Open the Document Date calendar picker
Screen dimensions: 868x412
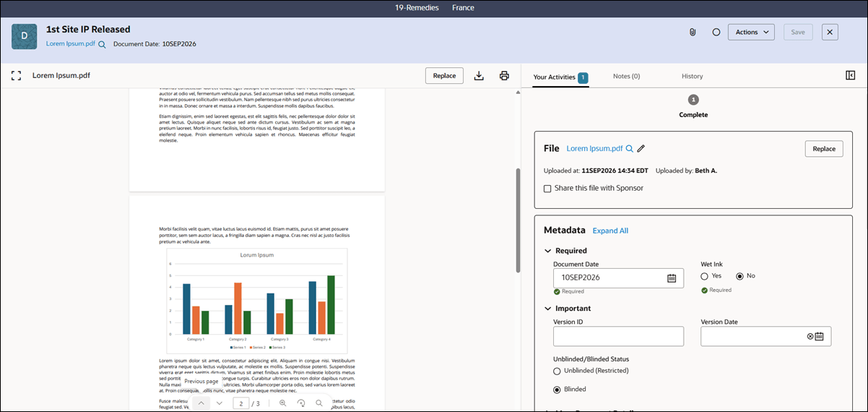tap(672, 278)
